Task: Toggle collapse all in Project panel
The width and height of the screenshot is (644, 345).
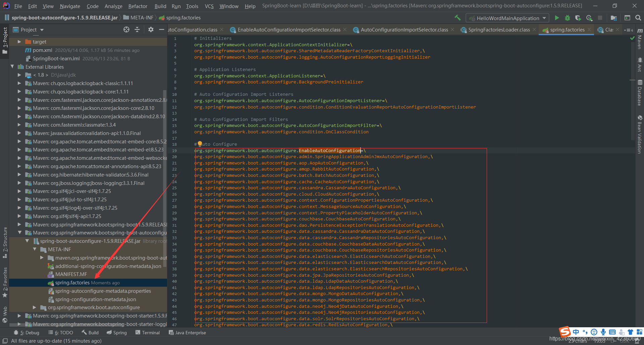Action: tap(137, 29)
